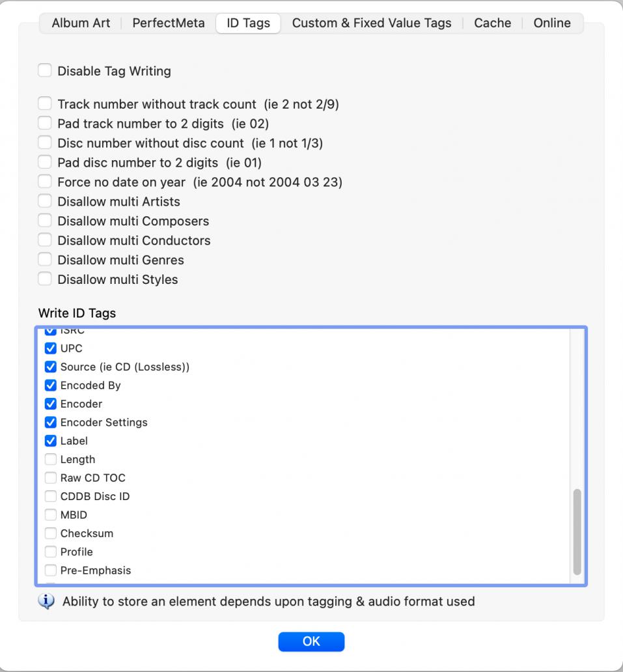Open the PerfectMeta tab
This screenshot has width=623, height=672.
[168, 23]
